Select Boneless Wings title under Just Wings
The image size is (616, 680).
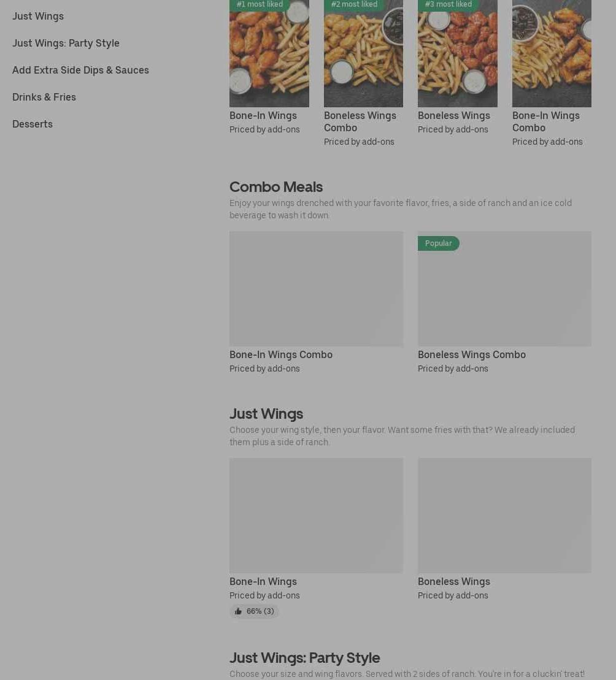pos(454,581)
